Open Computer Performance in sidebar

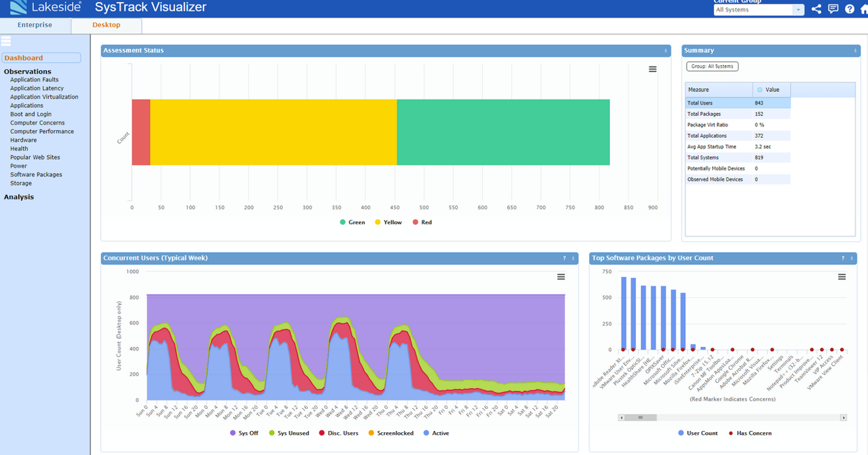[42, 131]
